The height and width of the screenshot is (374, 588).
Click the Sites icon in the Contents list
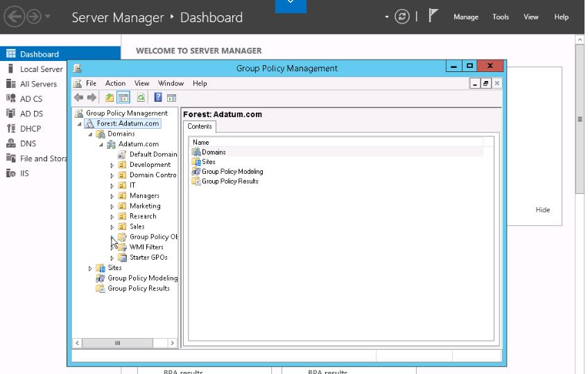[196, 162]
